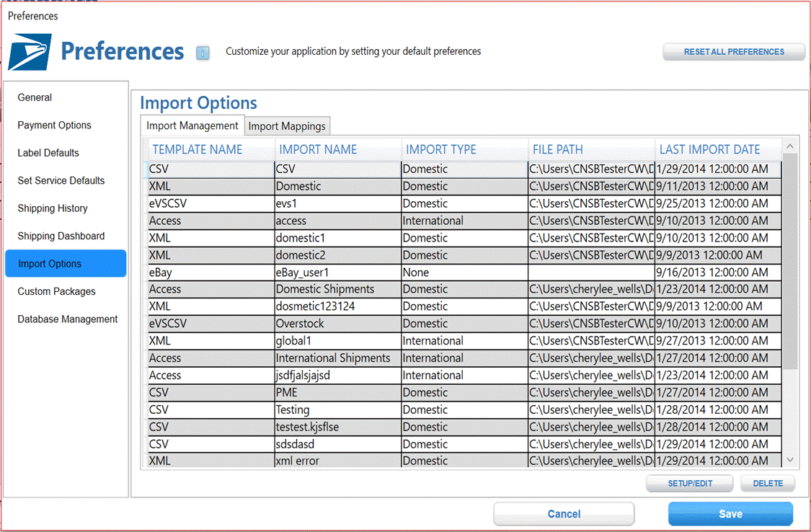Click the Reset All Preferences button
Image resolution: width=811 pixels, height=532 pixels.
[734, 52]
